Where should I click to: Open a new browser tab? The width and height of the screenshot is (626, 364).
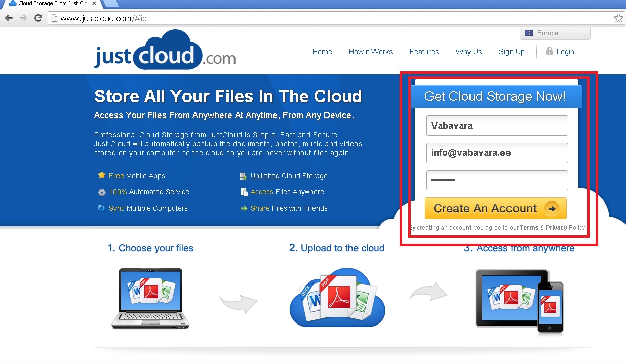pyautogui.click(x=110, y=3)
